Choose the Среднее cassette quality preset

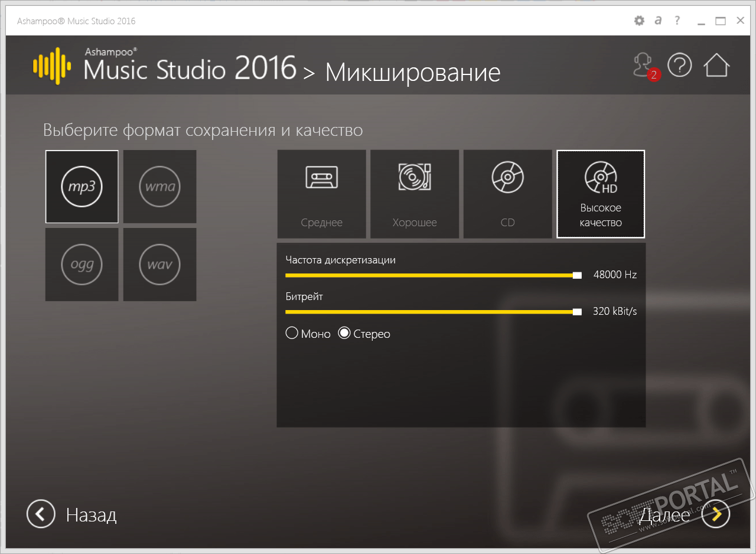pos(322,194)
